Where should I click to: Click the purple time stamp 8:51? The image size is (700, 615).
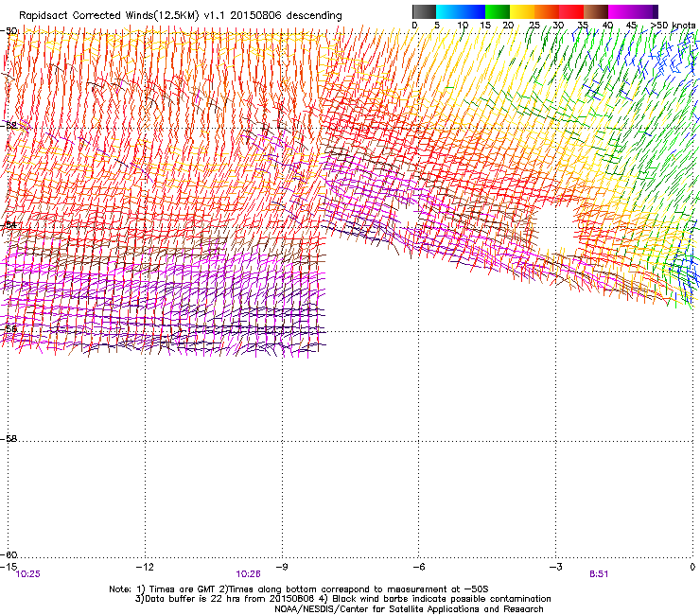click(599, 574)
